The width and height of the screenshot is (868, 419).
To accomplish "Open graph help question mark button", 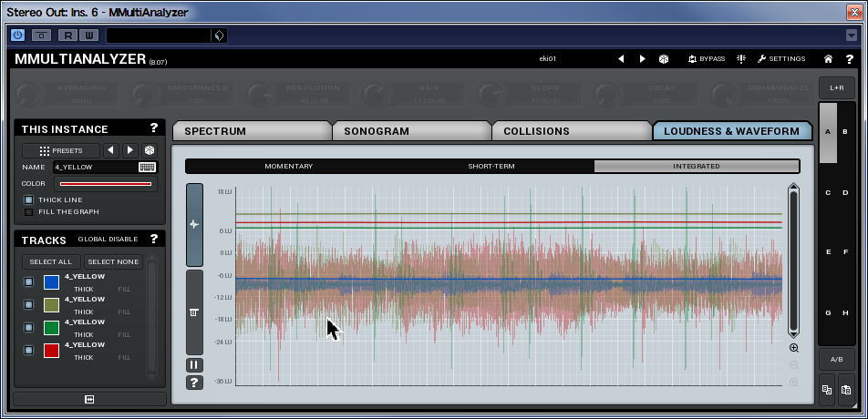I will 194,383.
